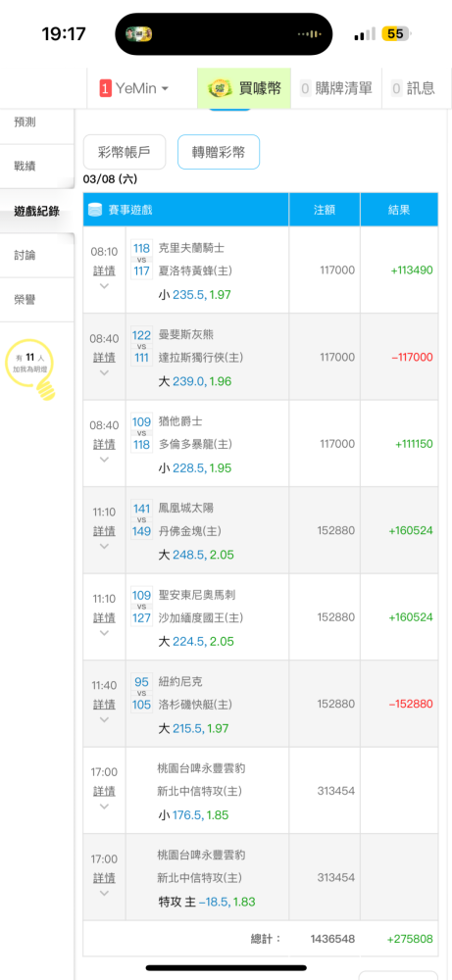The width and height of the screenshot is (452, 980).
Task: Open the 戰績 sidebar tab
Action: pos(25,167)
